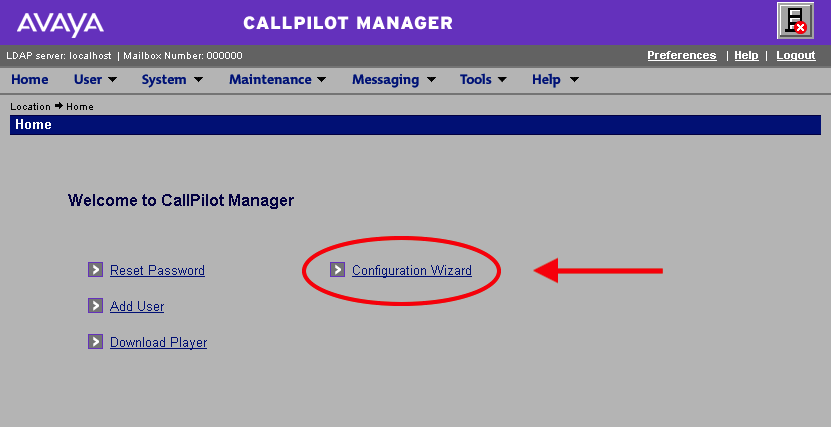Go to the Home menu item
The width and height of the screenshot is (831, 427).
(x=30, y=79)
